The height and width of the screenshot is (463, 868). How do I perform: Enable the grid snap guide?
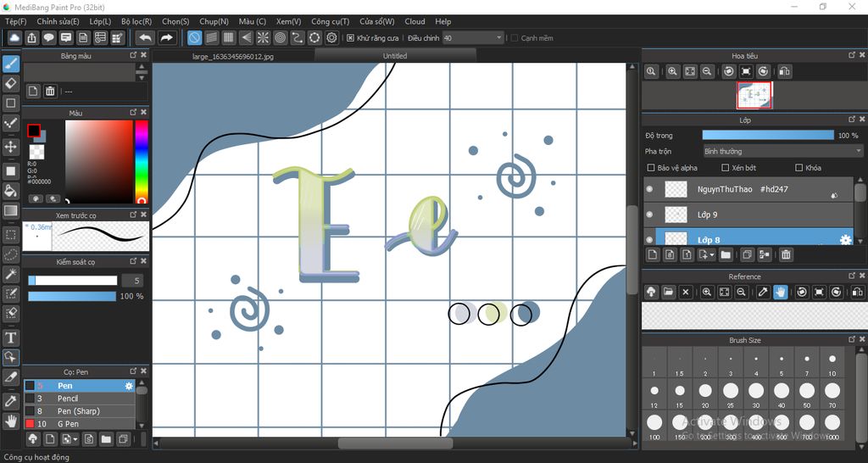(229, 37)
